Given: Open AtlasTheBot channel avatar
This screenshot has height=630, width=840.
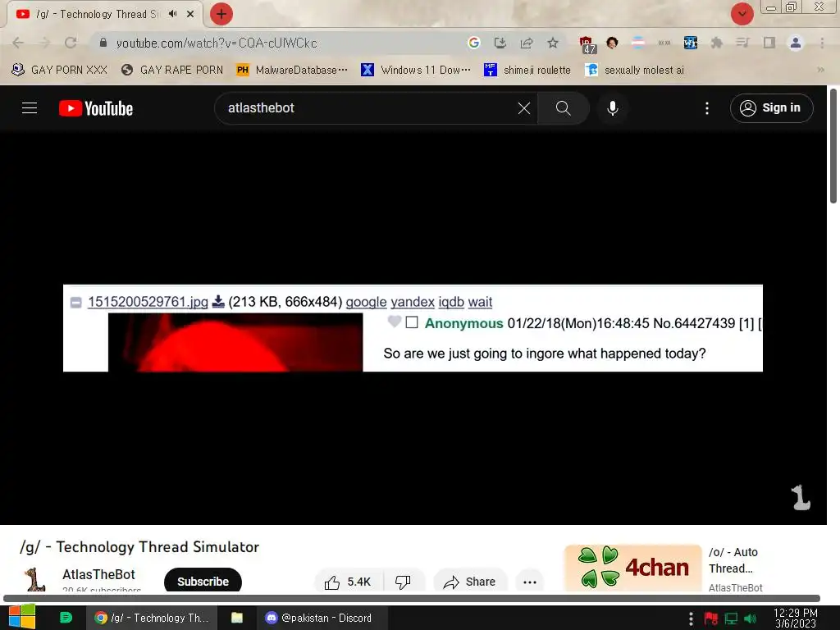Looking at the screenshot, I should click(34, 580).
